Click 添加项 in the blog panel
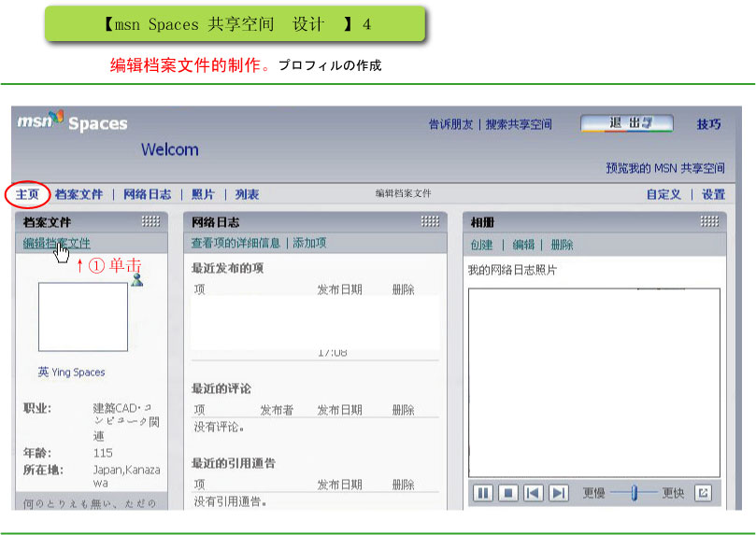The image size is (756, 535). coord(309,243)
